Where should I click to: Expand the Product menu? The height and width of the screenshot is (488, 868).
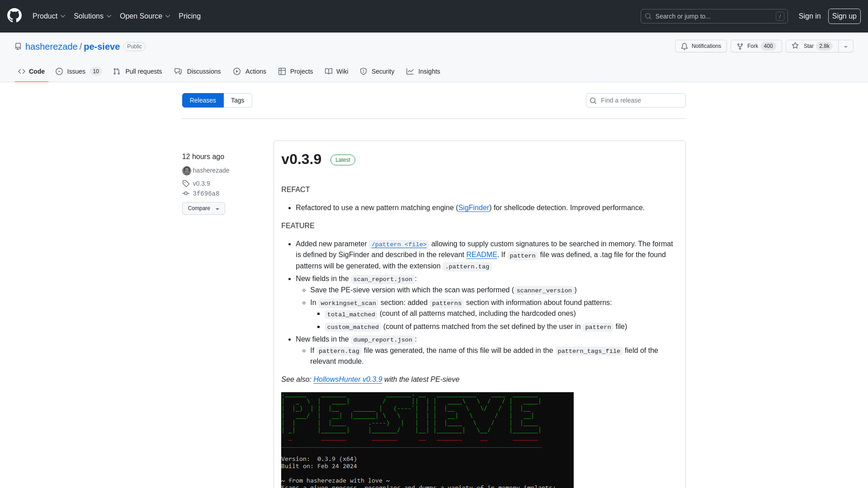(x=49, y=16)
